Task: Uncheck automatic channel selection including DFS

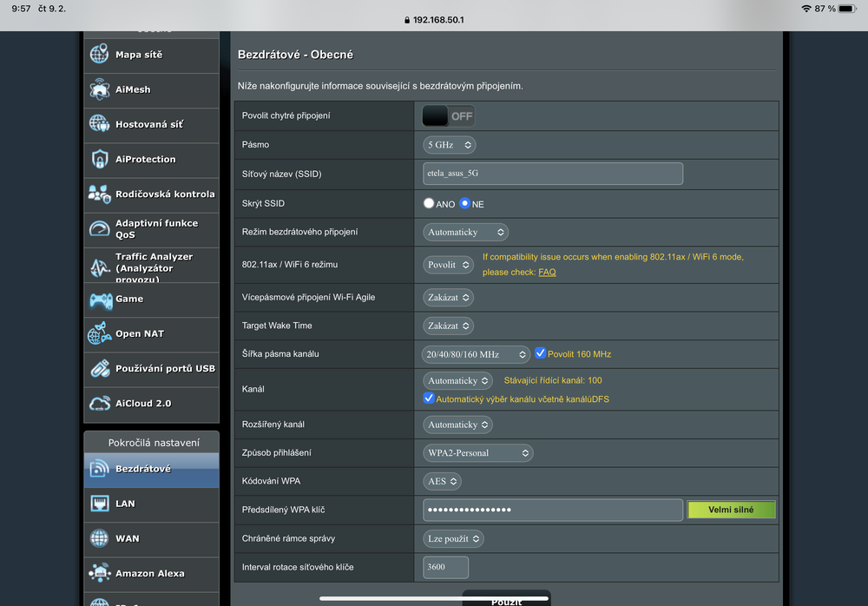Action: coord(429,399)
